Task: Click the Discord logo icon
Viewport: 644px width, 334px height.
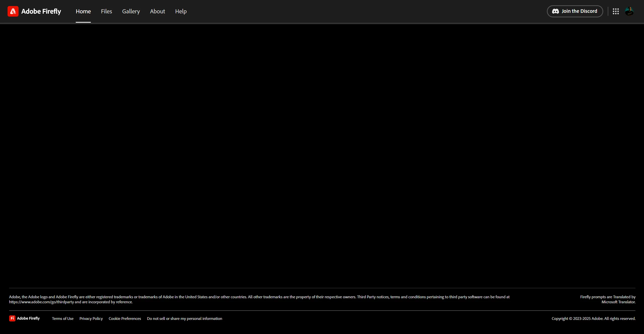Action: tap(555, 11)
